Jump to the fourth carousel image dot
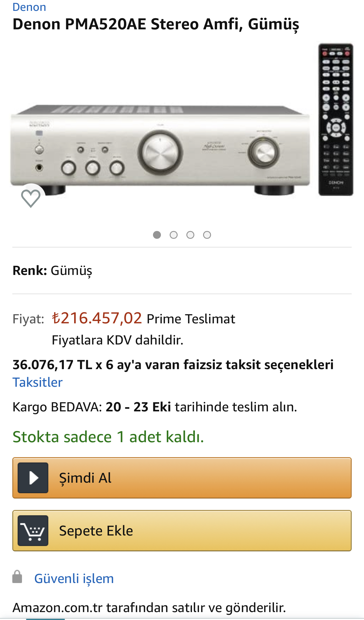Viewport: 364px width, 620px height. pos(207,235)
